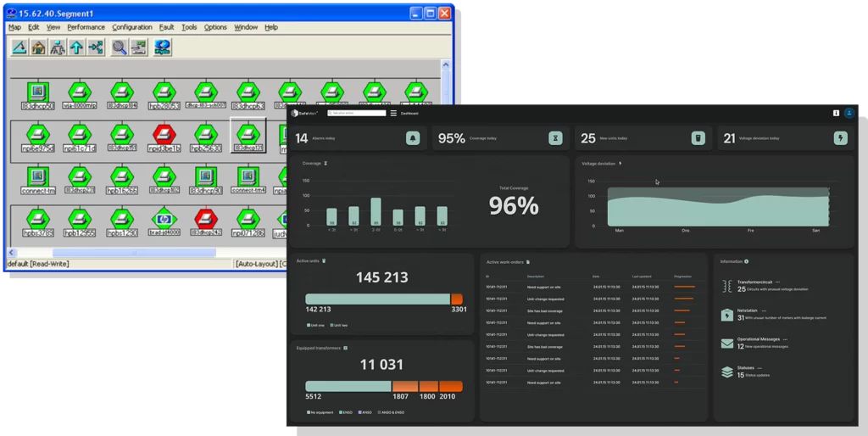Expand the Netstation options ellipsis

pyautogui.click(x=765, y=310)
